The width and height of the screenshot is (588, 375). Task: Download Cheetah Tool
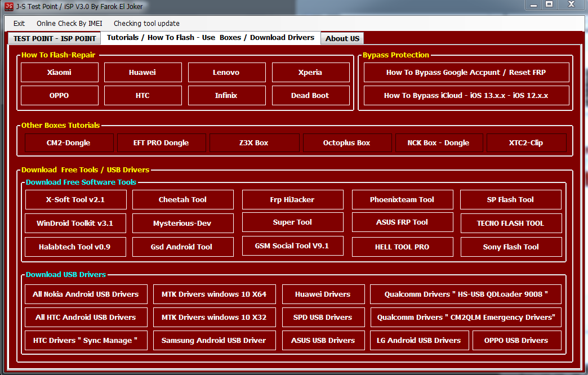coord(182,199)
